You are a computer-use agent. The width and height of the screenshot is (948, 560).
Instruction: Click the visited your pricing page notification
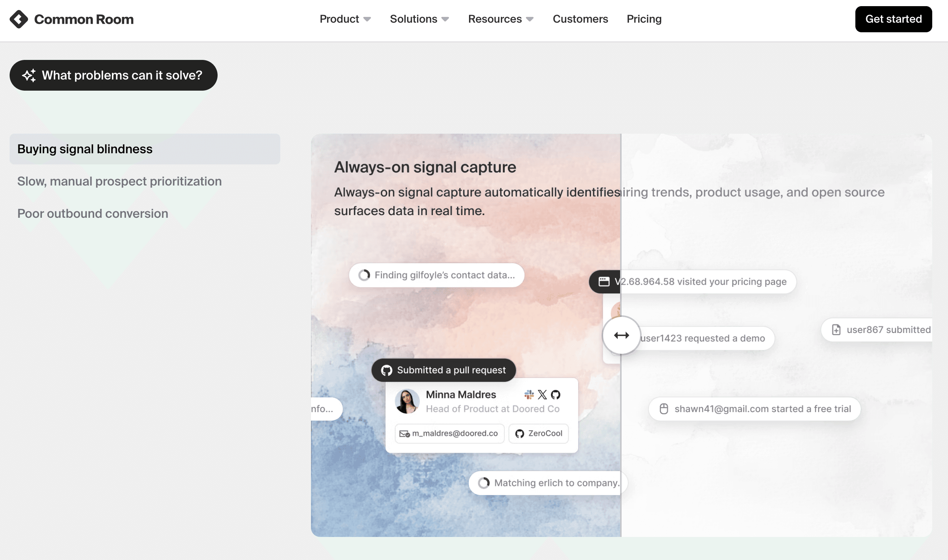coord(692,282)
